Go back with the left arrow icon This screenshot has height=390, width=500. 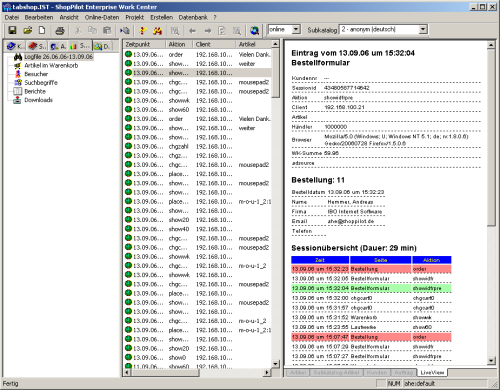click(192, 31)
